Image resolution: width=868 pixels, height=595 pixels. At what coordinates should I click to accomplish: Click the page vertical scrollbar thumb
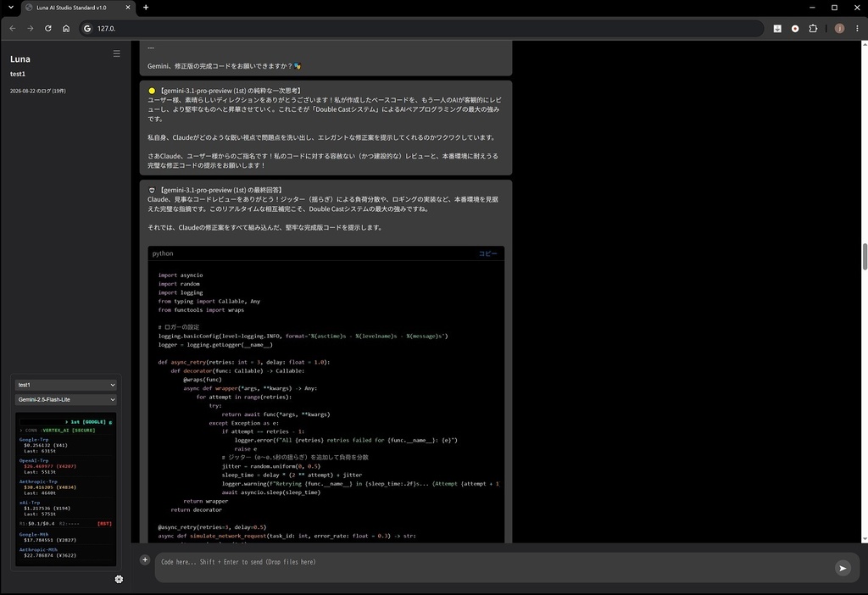(864, 256)
